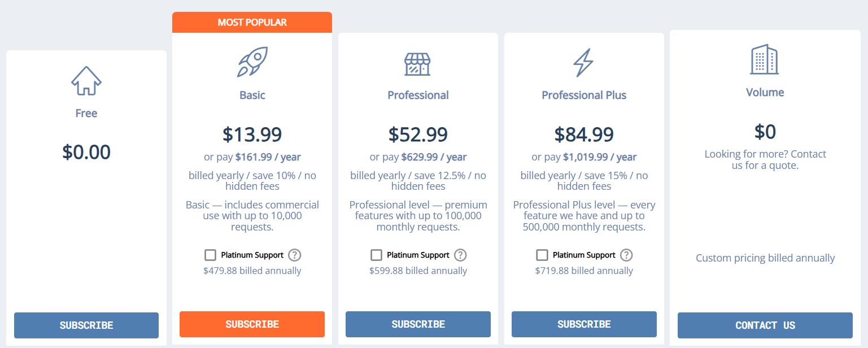
Task: Enable Platinum Support for Professional plan
Action: (x=376, y=255)
